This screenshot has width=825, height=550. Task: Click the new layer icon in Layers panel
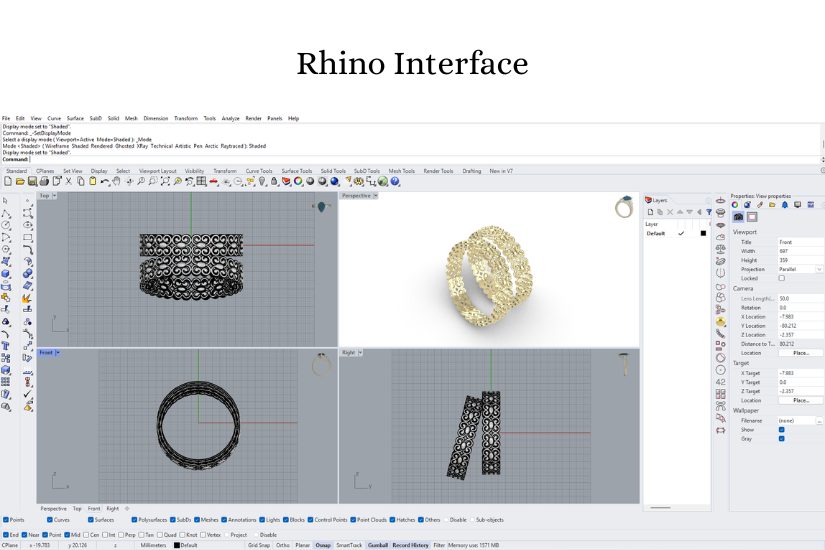650,212
